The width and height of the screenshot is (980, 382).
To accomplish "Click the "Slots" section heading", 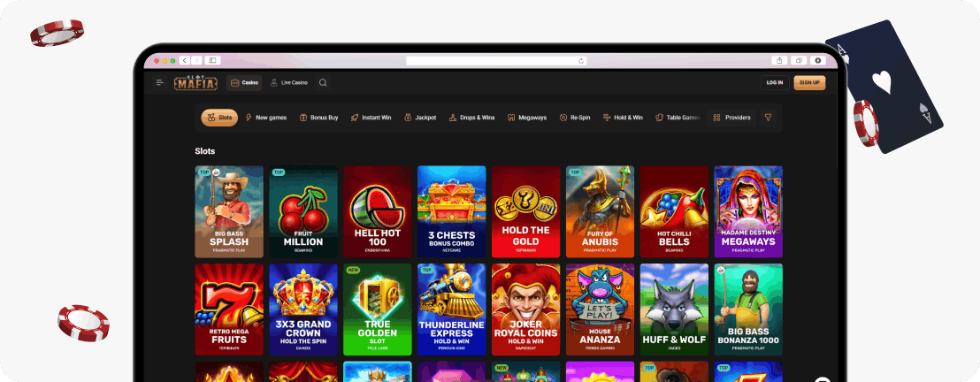I will (x=205, y=151).
